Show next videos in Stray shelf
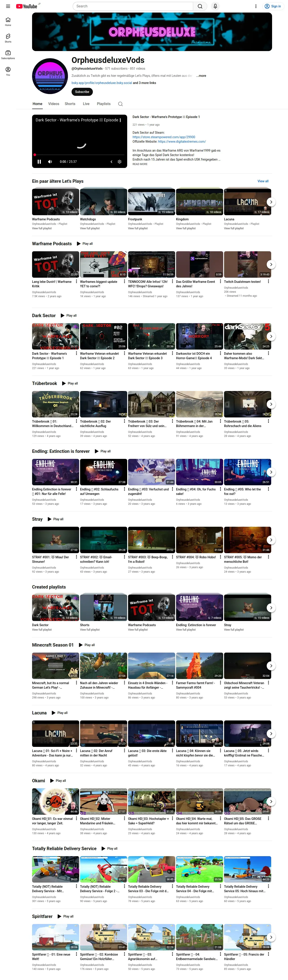 271,540
